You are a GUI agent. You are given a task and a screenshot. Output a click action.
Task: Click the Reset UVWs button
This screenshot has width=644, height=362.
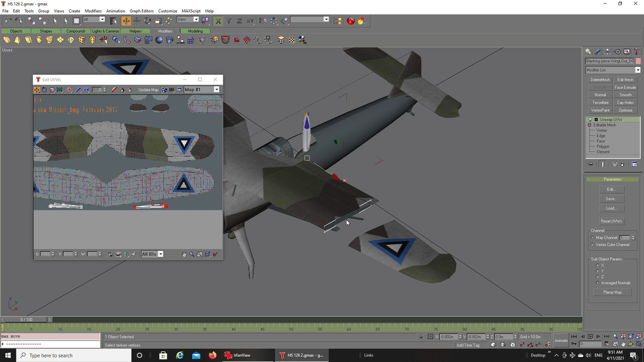(611, 221)
